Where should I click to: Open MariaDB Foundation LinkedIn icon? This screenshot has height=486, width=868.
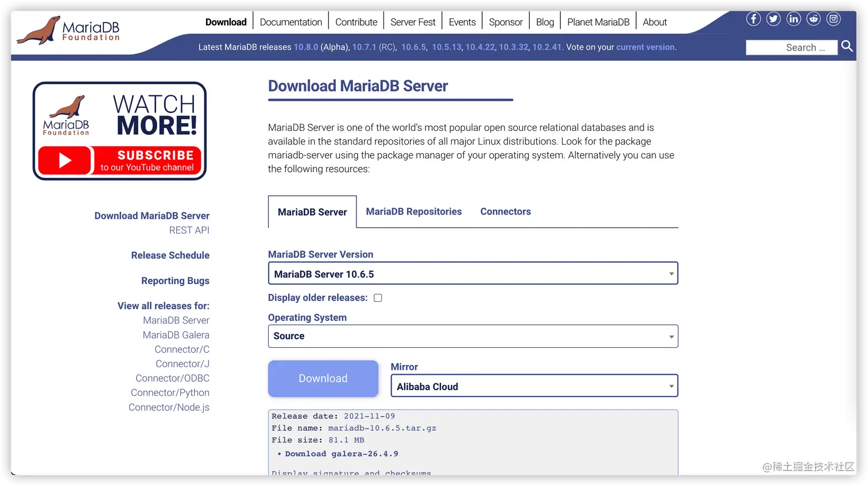coord(793,19)
